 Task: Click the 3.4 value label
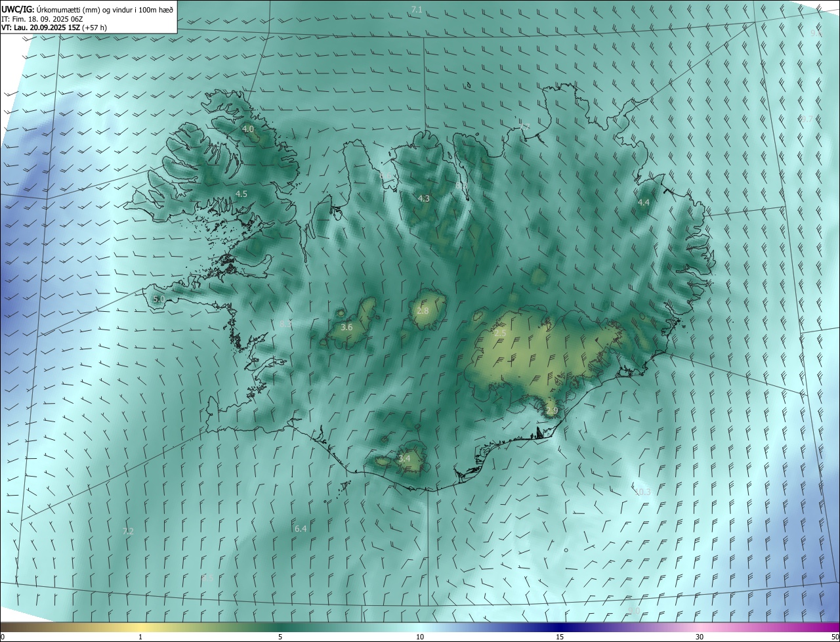point(404,458)
